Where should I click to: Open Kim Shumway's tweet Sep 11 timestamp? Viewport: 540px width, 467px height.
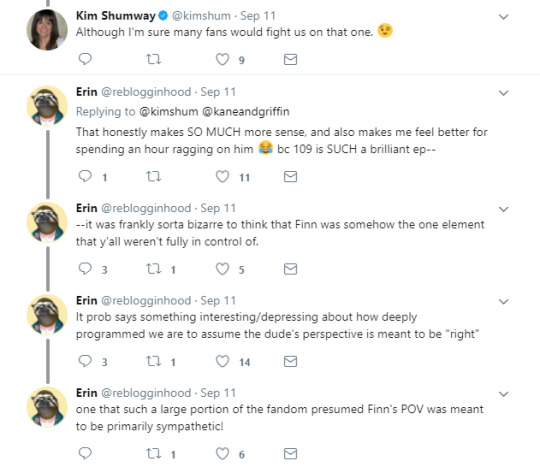point(258,16)
